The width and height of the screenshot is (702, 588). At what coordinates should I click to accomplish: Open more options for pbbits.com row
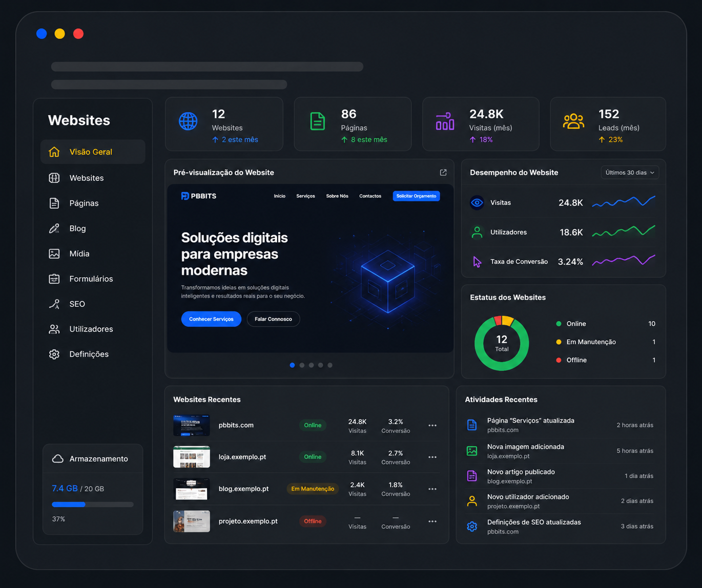coord(432,425)
